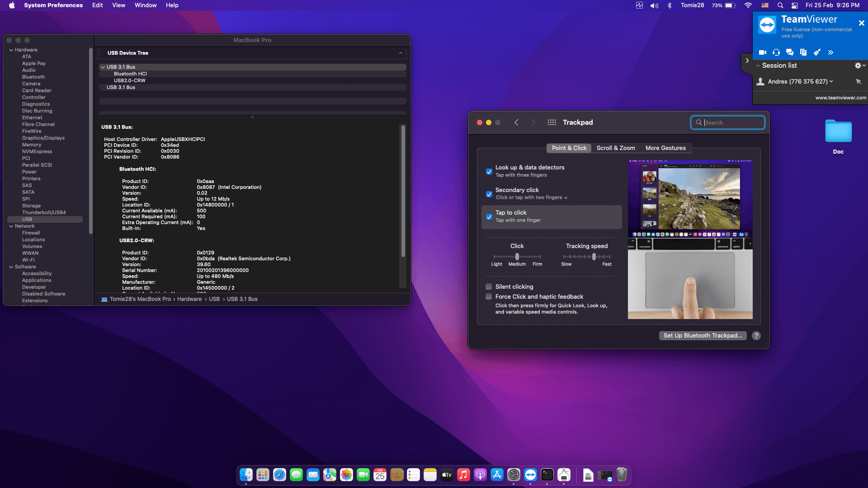Open the TeamViewer session gear menu
Screen dimensions: 868x488
[860, 66]
